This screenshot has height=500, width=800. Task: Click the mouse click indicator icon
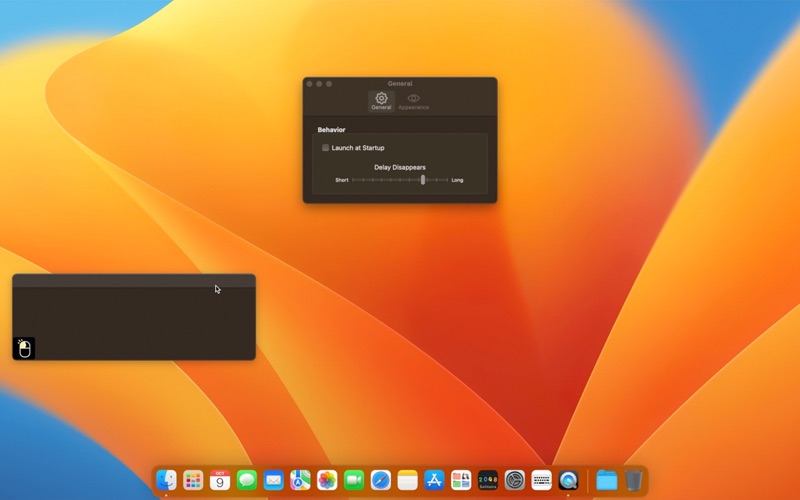(25, 348)
